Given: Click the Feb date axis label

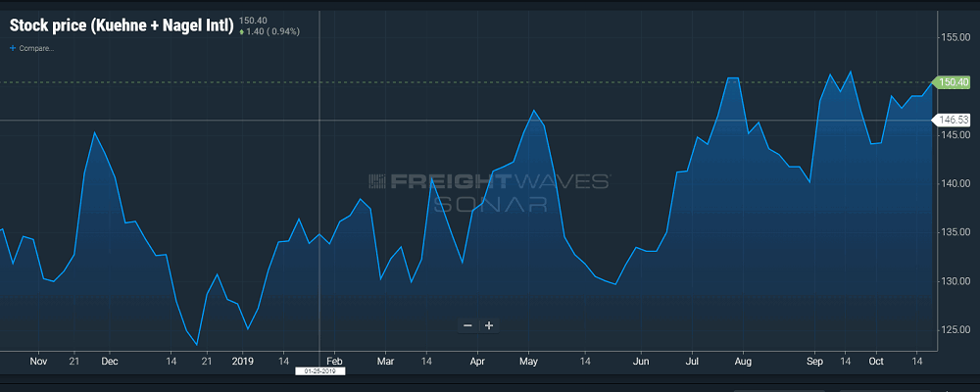Looking at the screenshot, I should pos(335,362).
